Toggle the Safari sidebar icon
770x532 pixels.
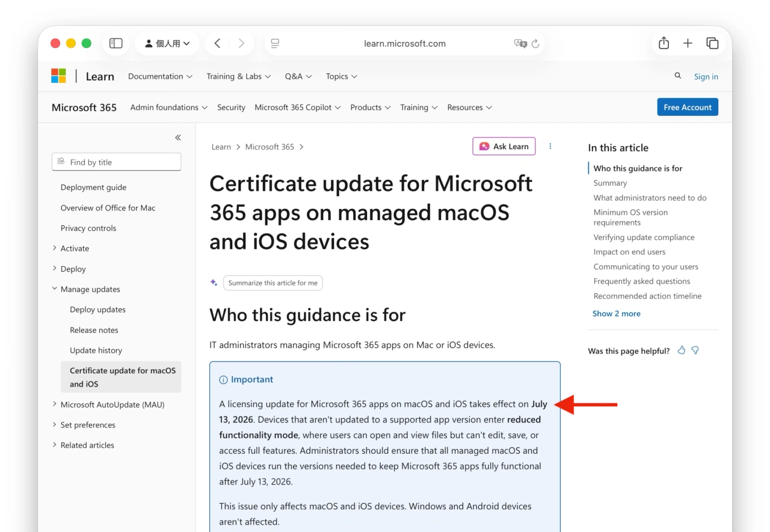point(115,43)
